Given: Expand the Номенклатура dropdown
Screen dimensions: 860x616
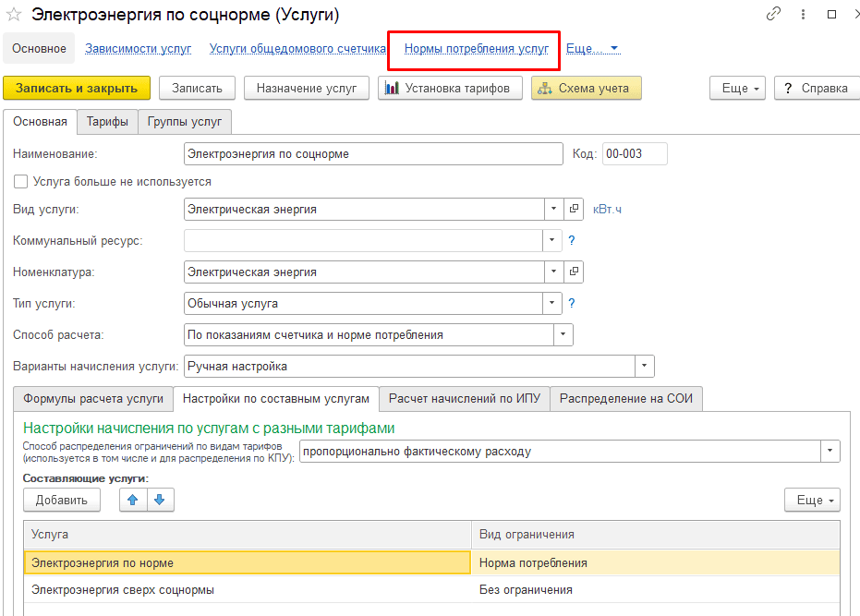Looking at the screenshot, I should pos(553,272).
